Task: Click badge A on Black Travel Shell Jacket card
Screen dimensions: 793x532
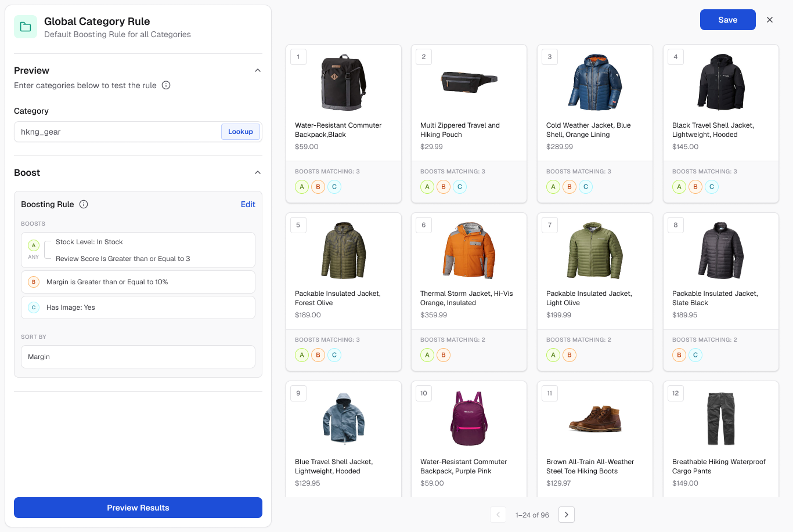Action: pyautogui.click(x=679, y=187)
